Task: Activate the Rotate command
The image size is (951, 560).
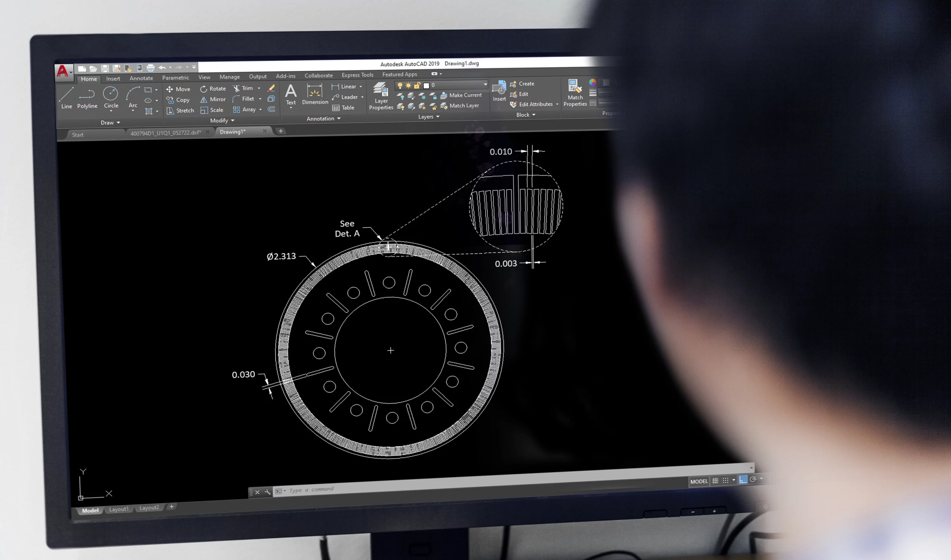Action: point(213,89)
